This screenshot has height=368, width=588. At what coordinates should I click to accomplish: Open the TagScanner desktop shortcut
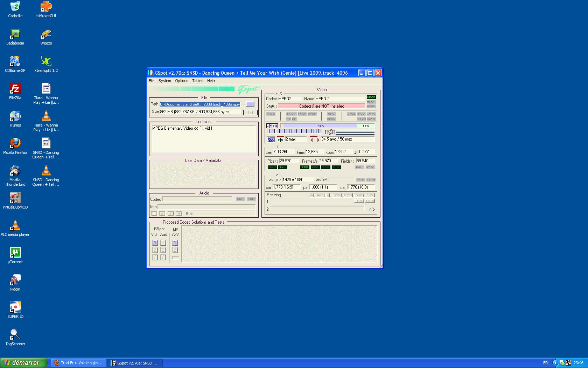15,334
